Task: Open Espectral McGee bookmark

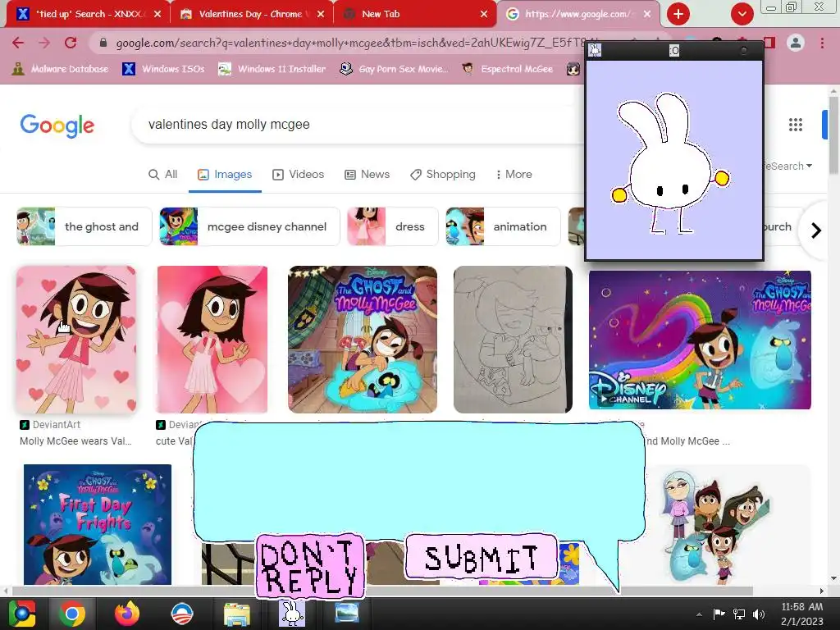Action: tap(507, 69)
